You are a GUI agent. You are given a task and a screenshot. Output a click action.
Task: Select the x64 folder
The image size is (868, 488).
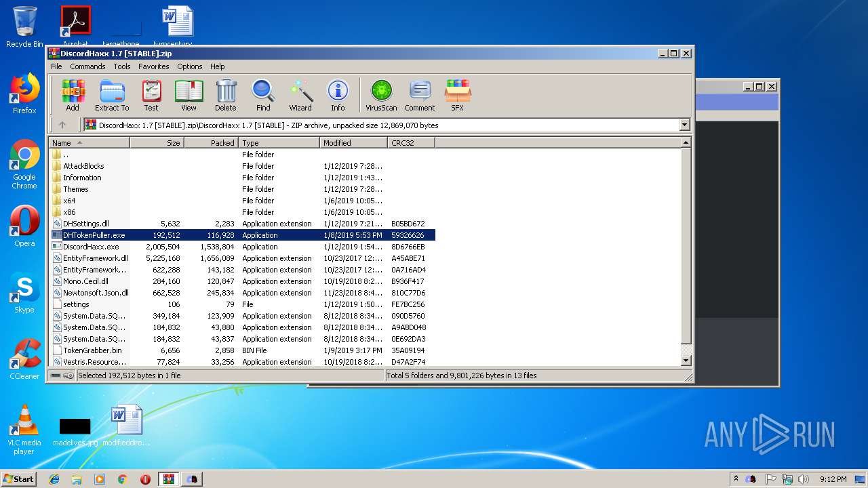click(69, 201)
